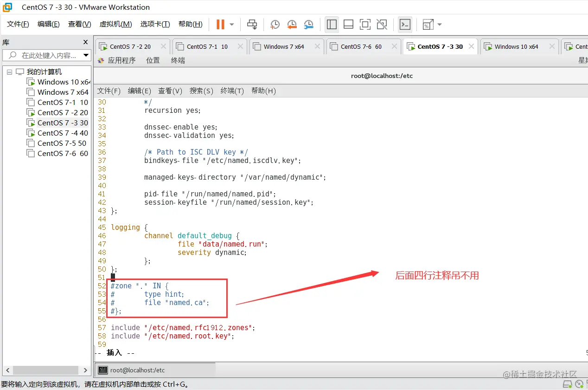This screenshot has height=390, width=588.
Task: Open the library search dropdown arrow
Action: coord(86,55)
